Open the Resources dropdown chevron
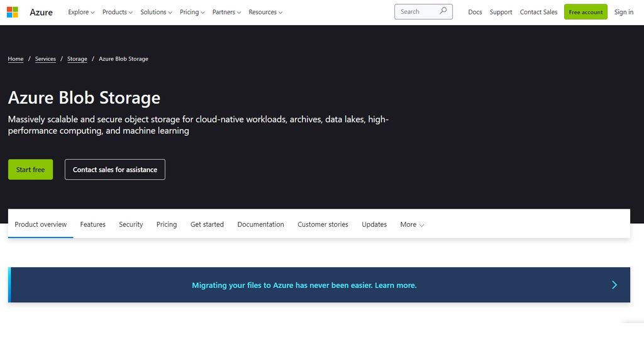Screen dimensions: 644x362 click(x=280, y=12)
